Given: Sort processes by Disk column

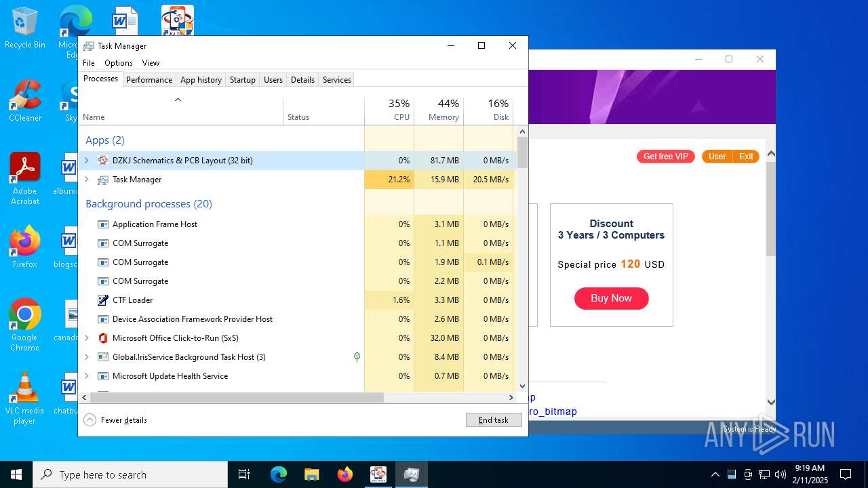Looking at the screenshot, I should coord(488,111).
